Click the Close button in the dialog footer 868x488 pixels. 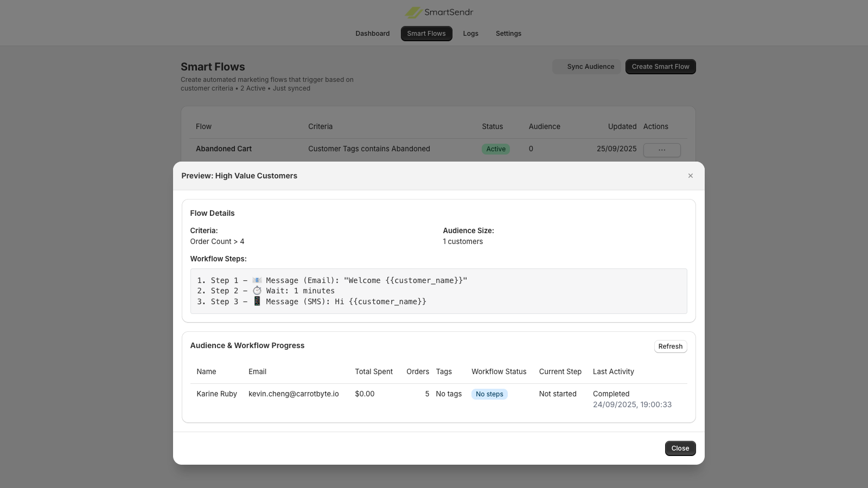tap(680, 448)
